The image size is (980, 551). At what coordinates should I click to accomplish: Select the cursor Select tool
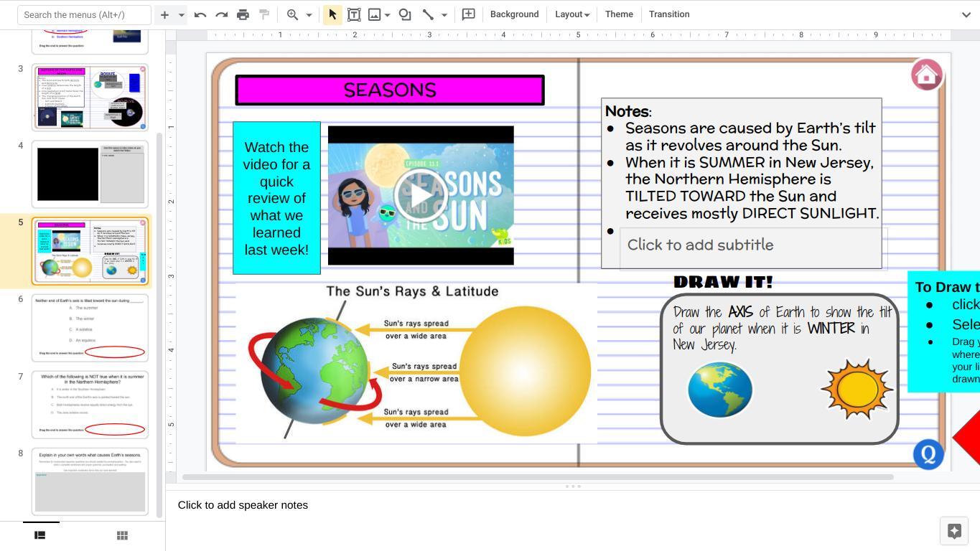click(x=332, y=14)
